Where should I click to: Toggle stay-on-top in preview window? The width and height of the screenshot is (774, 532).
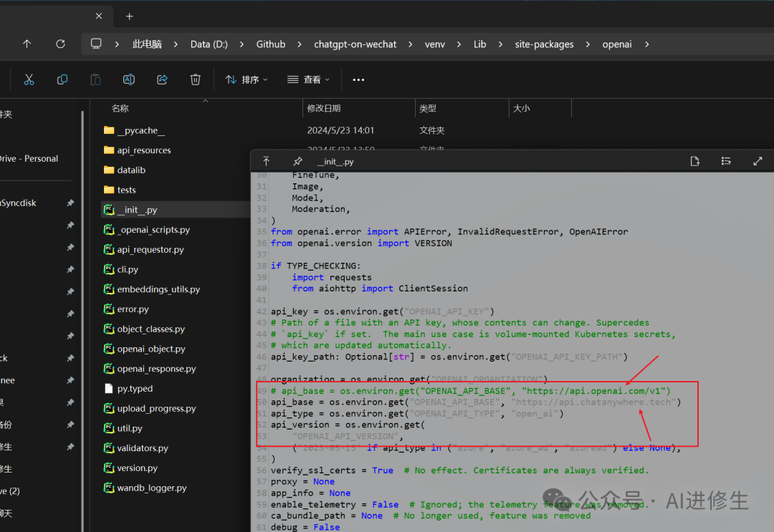tap(266, 161)
